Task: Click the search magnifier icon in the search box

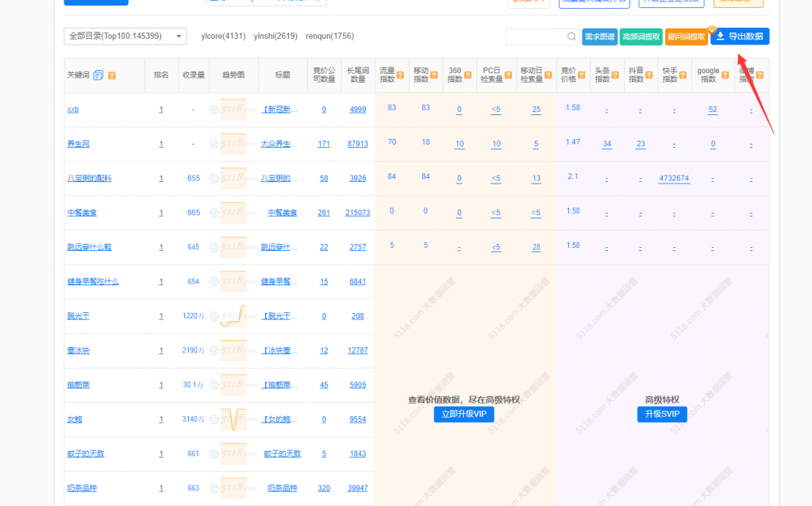Action: pos(571,37)
